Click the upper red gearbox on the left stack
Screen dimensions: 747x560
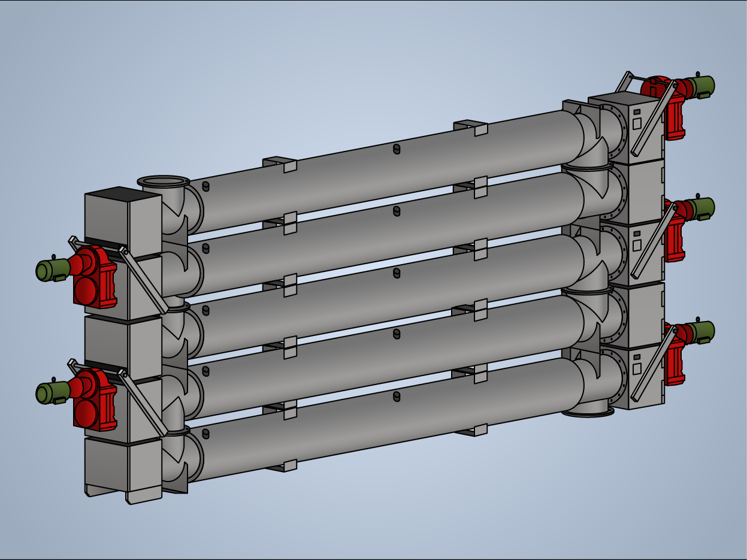(93, 277)
